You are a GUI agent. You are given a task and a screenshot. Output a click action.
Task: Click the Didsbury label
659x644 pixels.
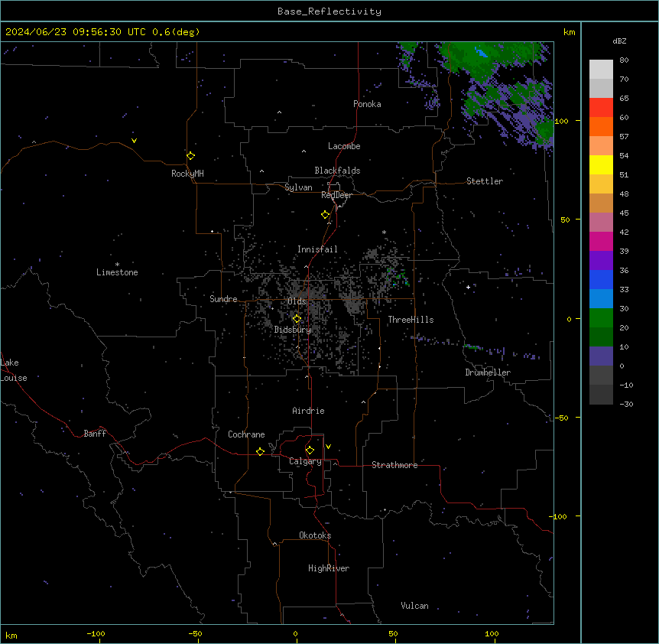pos(293,330)
